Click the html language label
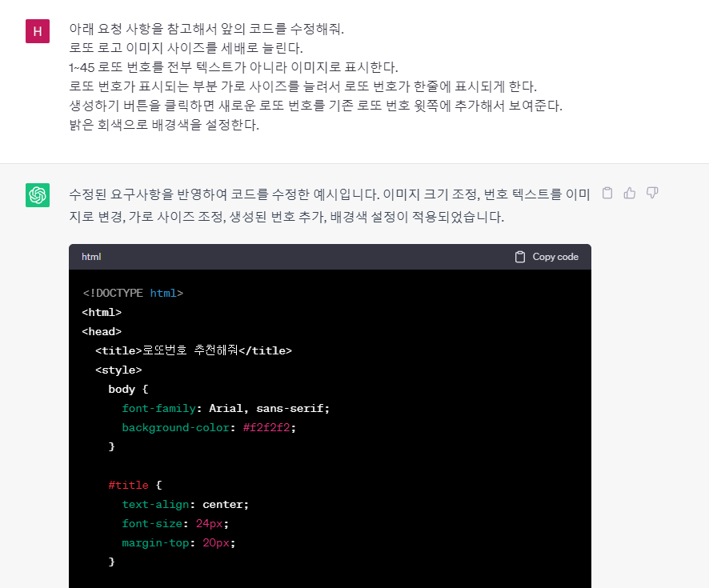Viewport: 709px width, 588px height. click(x=91, y=257)
